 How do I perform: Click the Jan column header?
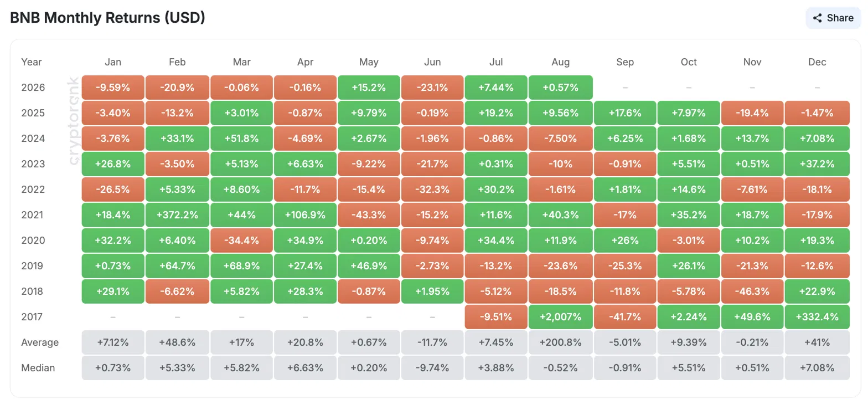[113, 62]
